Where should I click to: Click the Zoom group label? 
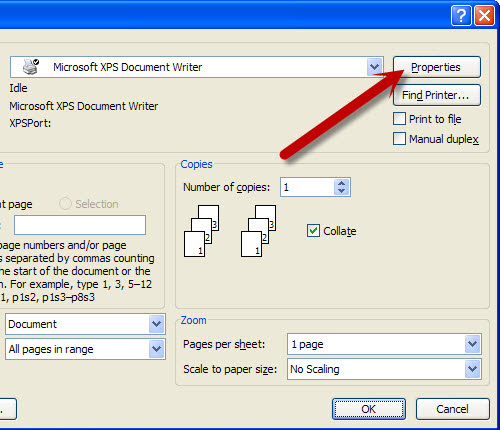coord(193,320)
